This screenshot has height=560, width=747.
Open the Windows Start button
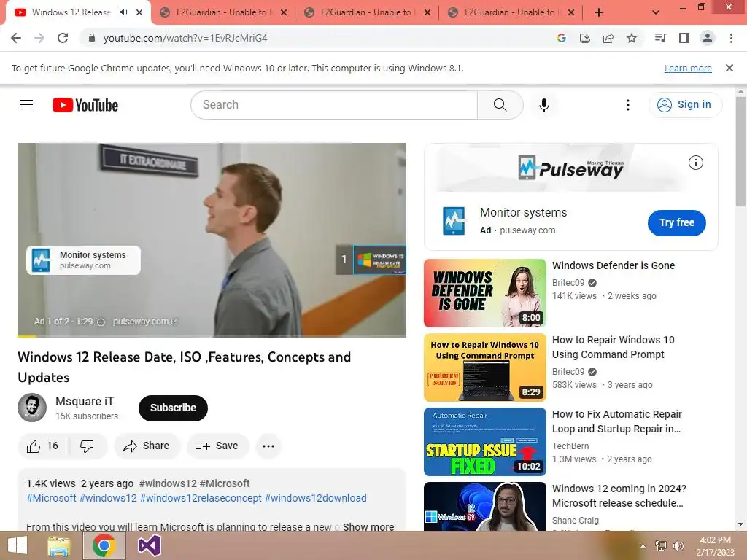point(18,545)
